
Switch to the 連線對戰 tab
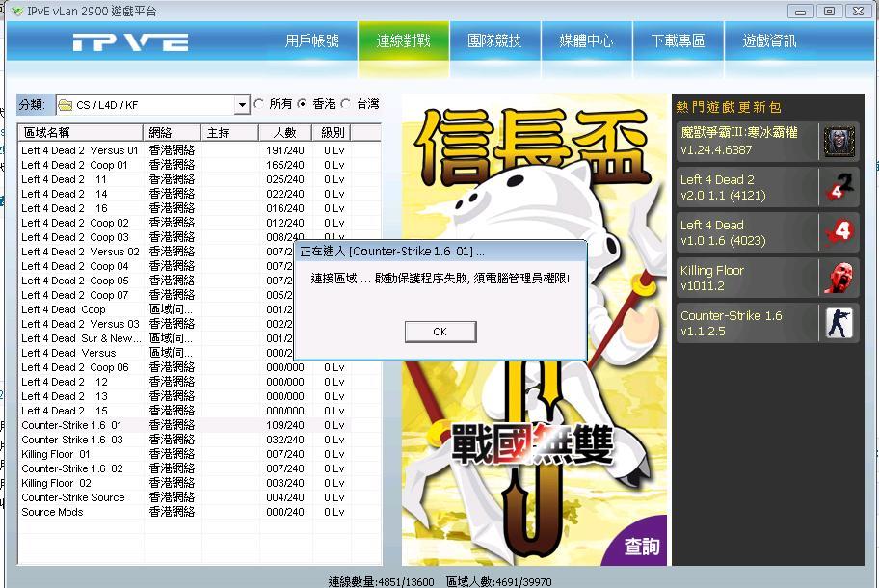click(x=404, y=40)
